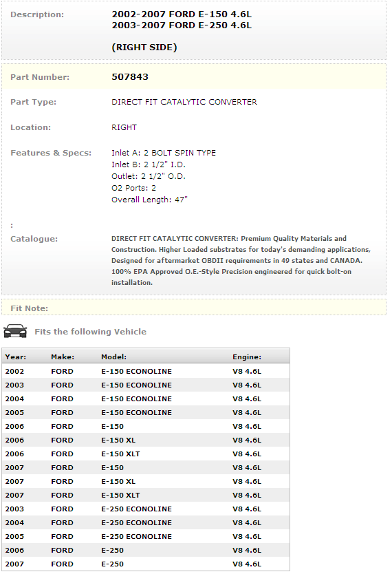Click the (RIGHT SIDE) description text
This screenshot has height=574, width=392.
coord(144,47)
